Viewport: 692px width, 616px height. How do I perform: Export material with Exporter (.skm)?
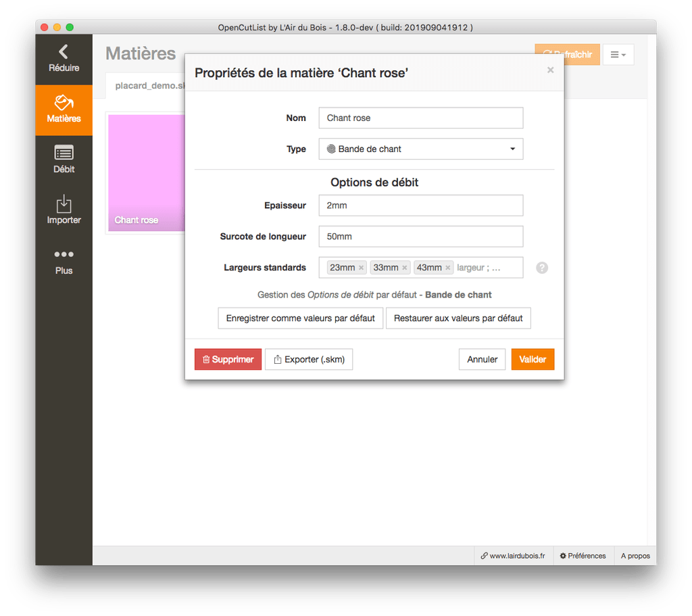309,359
